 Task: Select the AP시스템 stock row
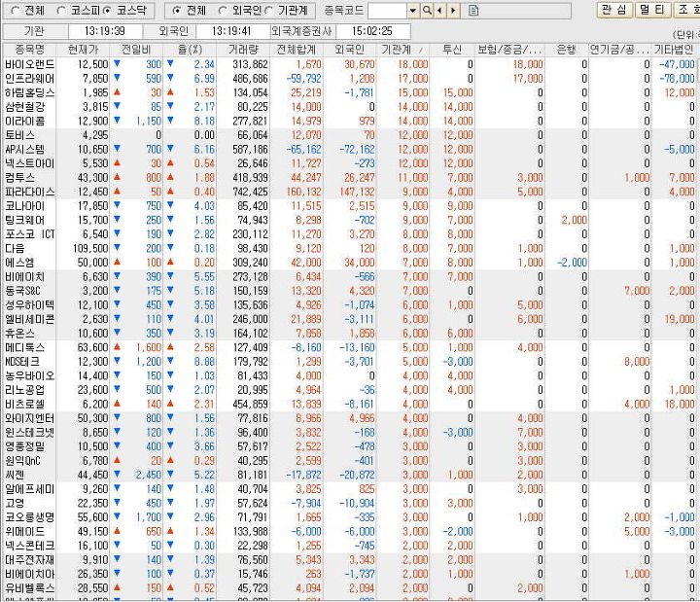click(x=350, y=149)
